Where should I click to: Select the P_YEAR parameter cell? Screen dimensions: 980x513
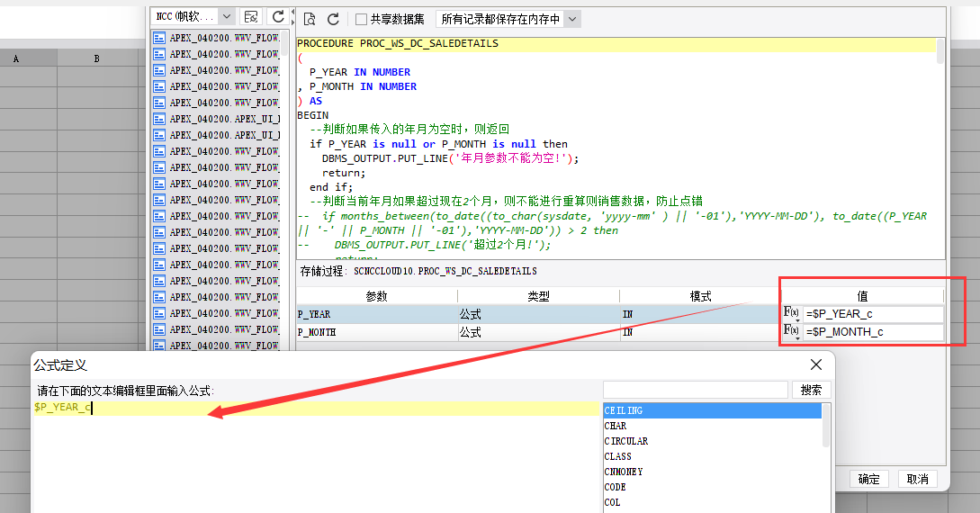pyautogui.click(x=377, y=314)
